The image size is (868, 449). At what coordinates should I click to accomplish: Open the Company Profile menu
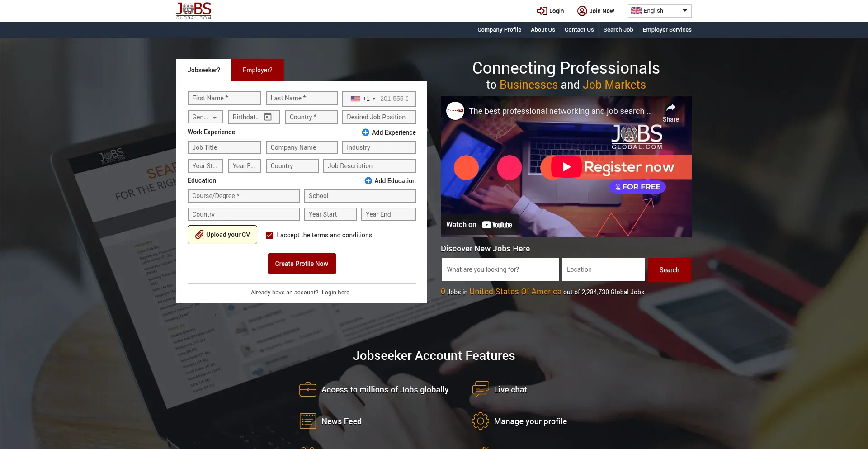pos(499,30)
